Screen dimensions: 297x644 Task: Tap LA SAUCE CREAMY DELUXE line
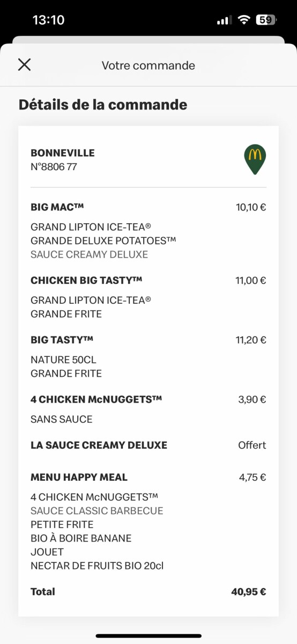[99, 445]
